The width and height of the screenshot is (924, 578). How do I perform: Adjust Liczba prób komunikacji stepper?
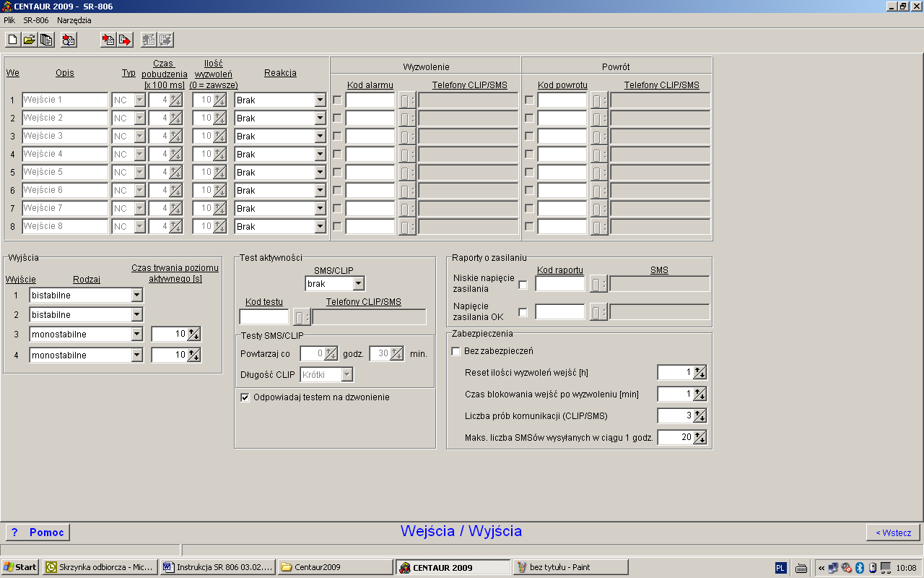699,416
